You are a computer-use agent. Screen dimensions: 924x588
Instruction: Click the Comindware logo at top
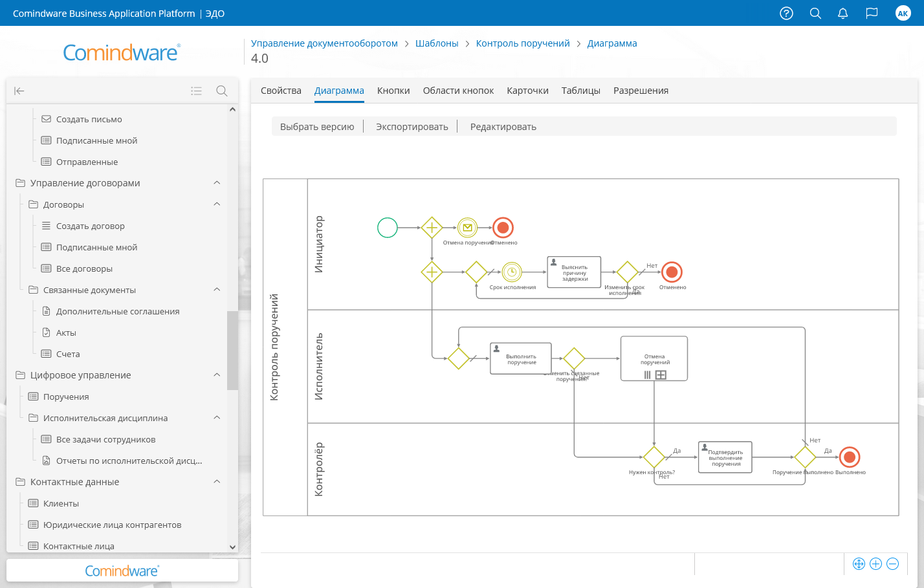[x=122, y=52]
